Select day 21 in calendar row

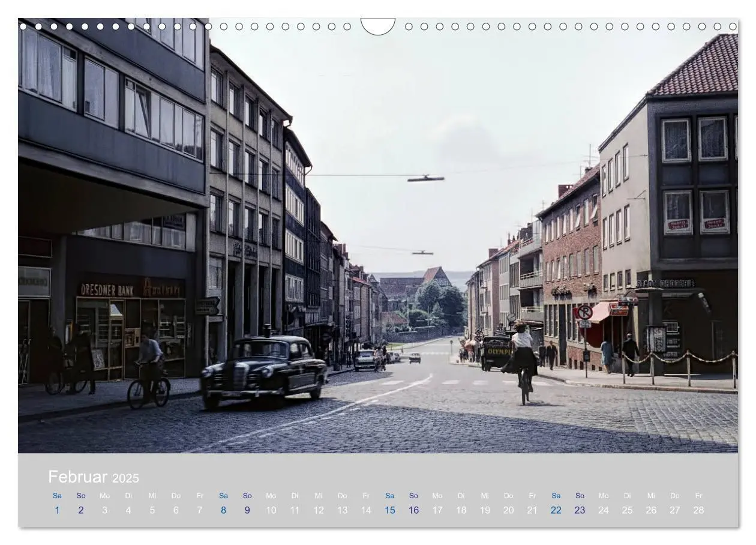(x=532, y=510)
